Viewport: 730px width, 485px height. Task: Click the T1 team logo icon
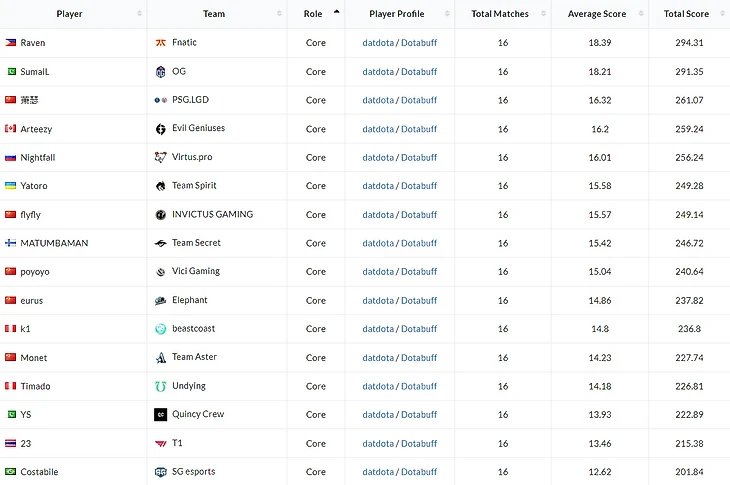pyautogui.click(x=161, y=443)
